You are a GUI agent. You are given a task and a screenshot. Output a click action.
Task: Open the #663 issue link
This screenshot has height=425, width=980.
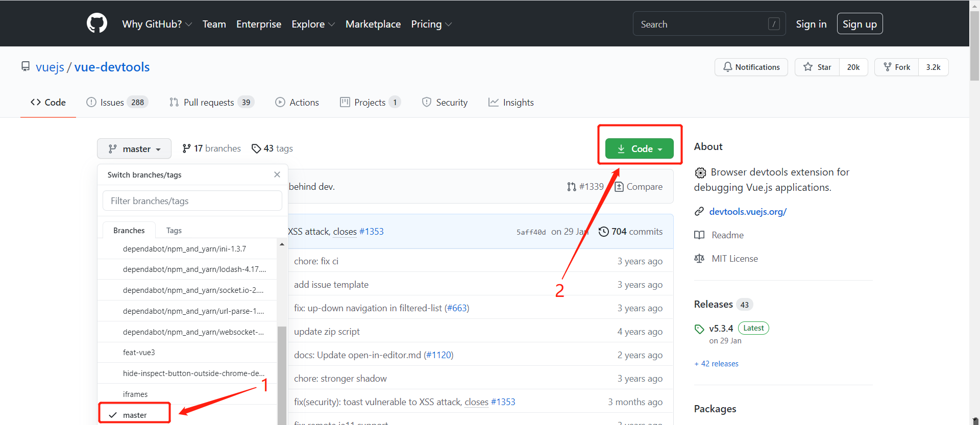(457, 308)
